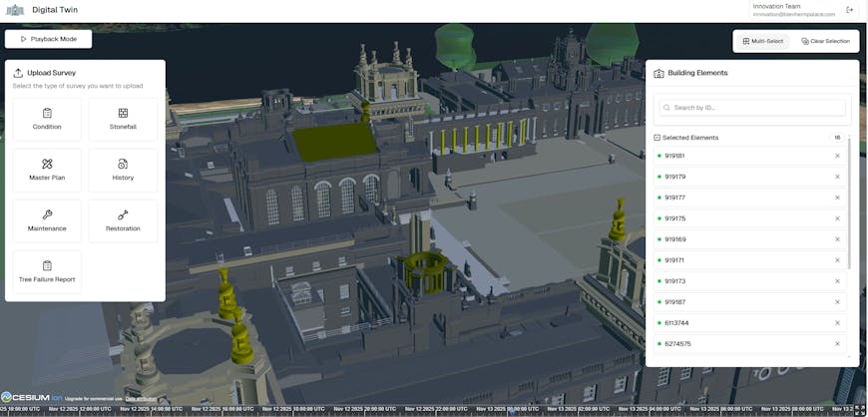Select the Restoration survey type
The image size is (868, 417).
[x=123, y=221]
